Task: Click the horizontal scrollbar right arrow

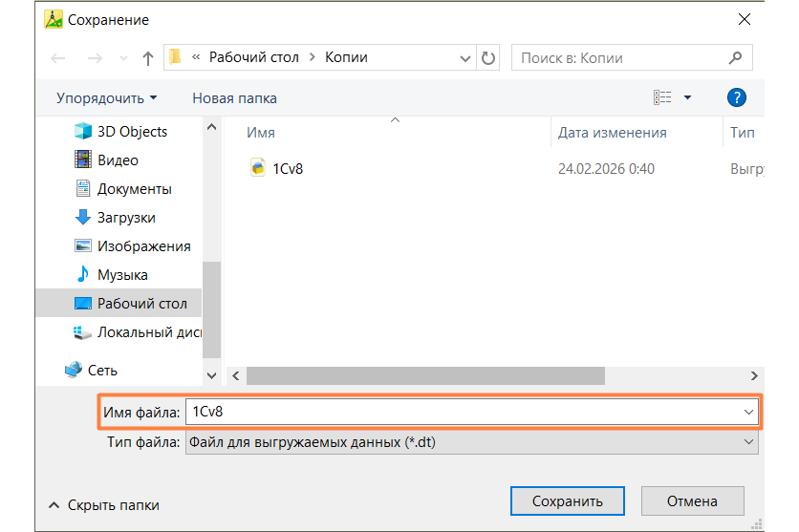Action: pyautogui.click(x=754, y=375)
